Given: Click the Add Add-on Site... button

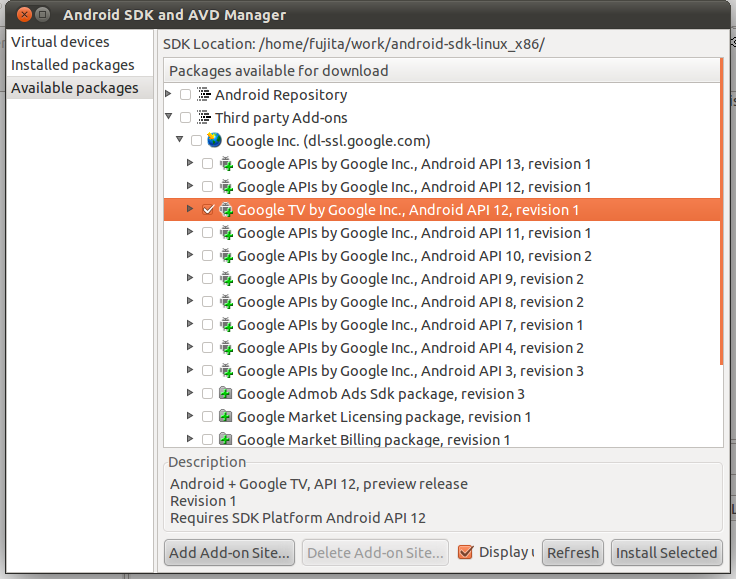Looking at the screenshot, I should point(230,553).
